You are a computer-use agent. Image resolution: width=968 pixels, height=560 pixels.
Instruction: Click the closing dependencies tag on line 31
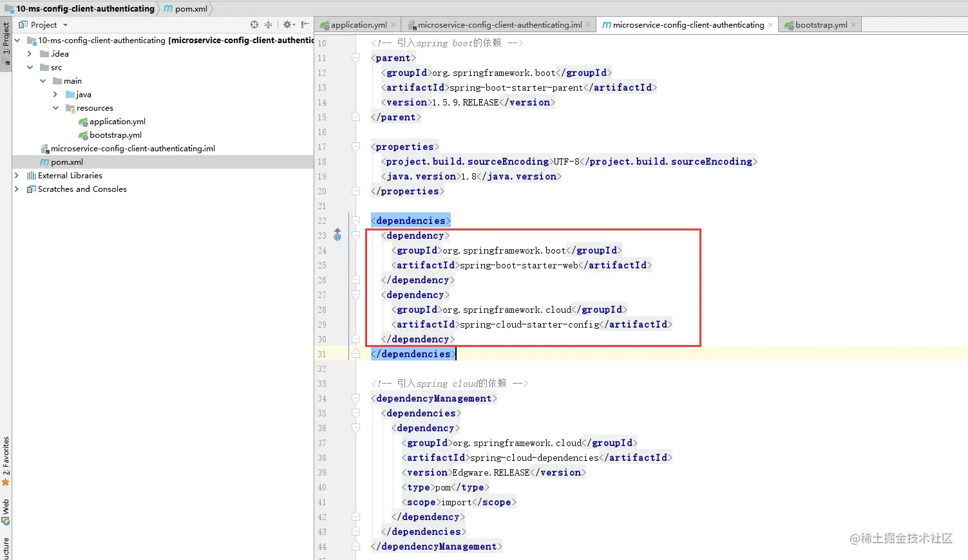click(x=413, y=354)
